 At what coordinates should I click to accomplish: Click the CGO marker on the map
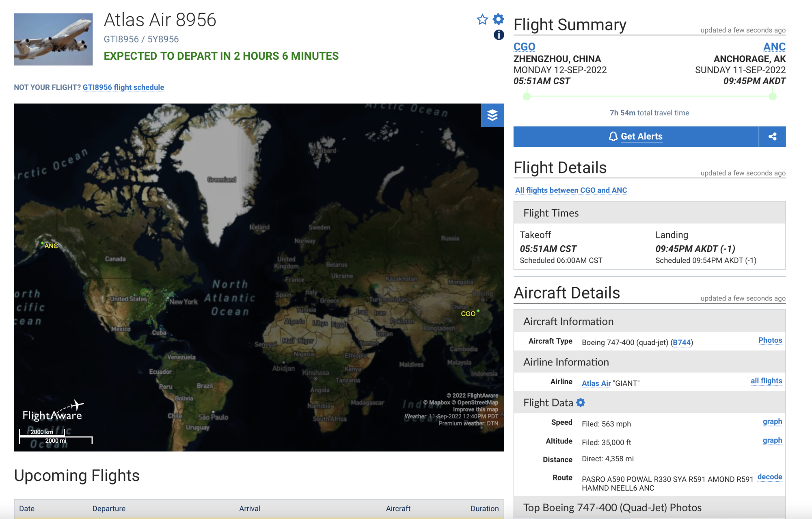coord(478,311)
